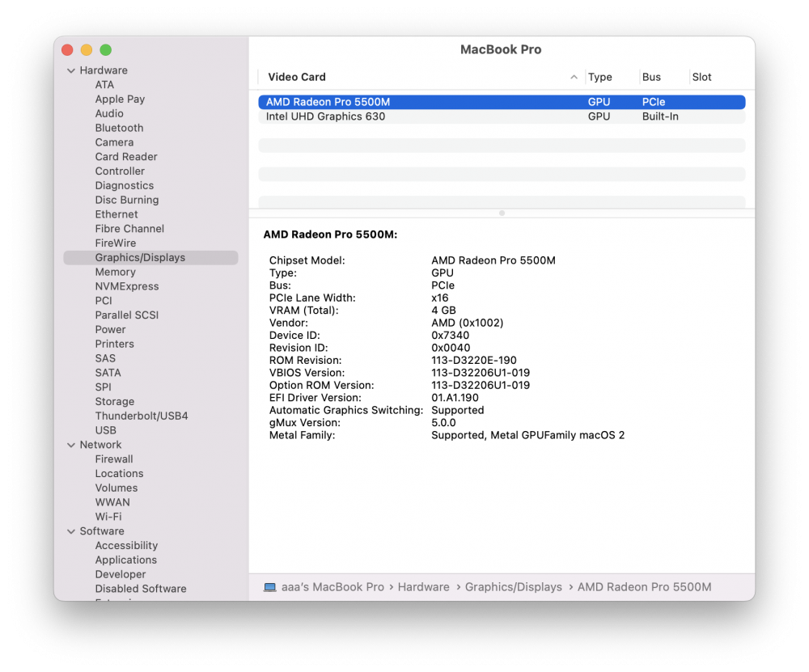Click the yellow minimize window button

tap(87, 50)
